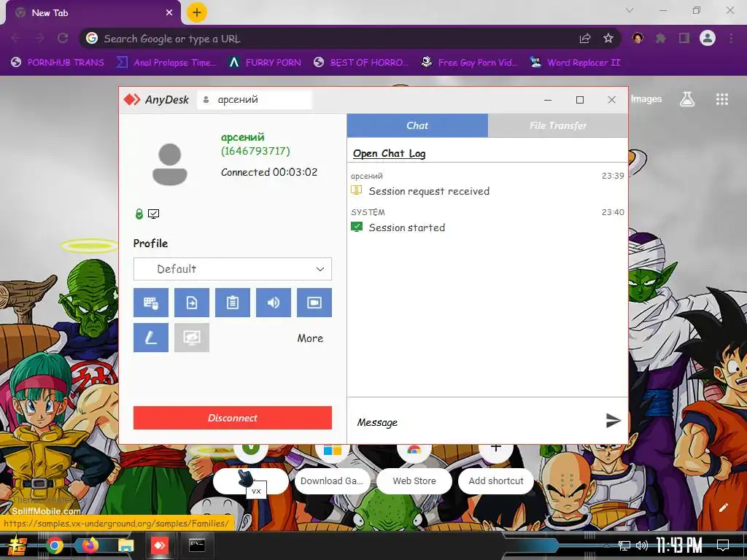The width and height of the screenshot is (747, 560).
Task: Send chat message arrow icon
Action: pos(613,420)
